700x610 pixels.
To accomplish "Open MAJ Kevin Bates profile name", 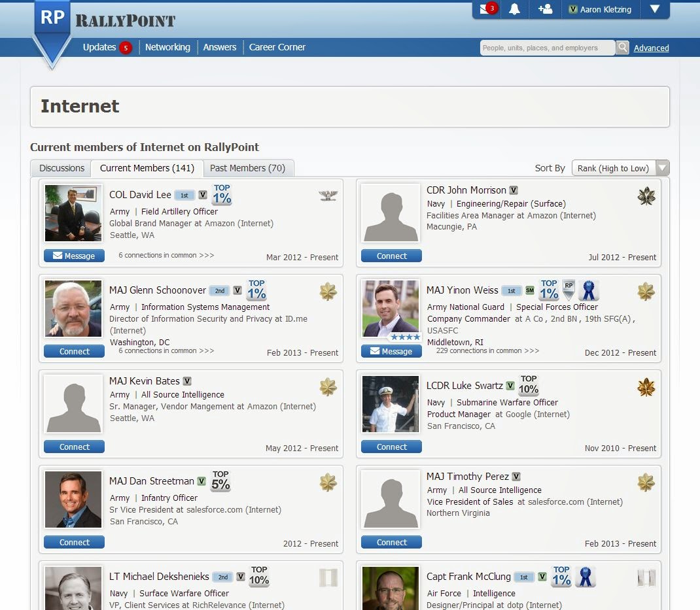I will (144, 381).
